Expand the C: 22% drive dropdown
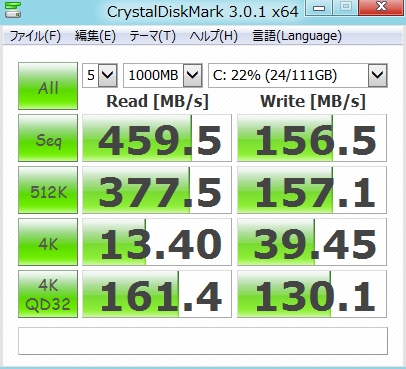 click(378, 75)
